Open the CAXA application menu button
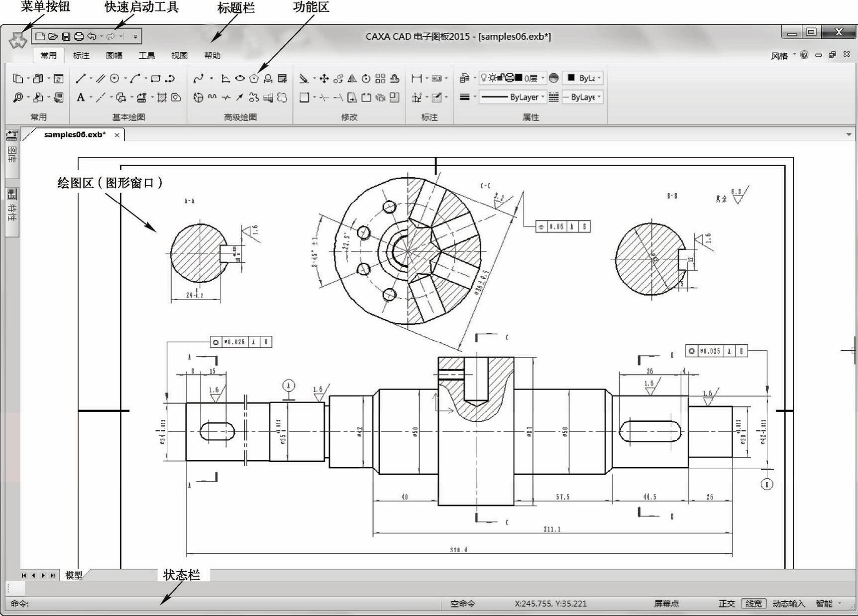Viewport: 858px width, 616px height. click(x=18, y=40)
